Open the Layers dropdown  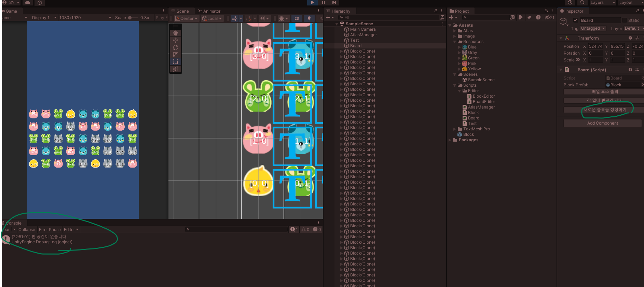(x=603, y=2)
